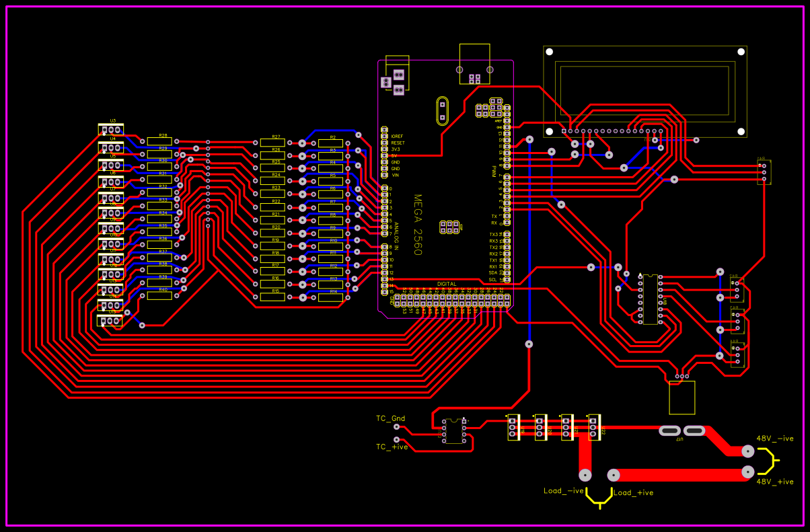Select the 'Load_-ive' label
This screenshot has width=810, height=532.
click(564, 490)
